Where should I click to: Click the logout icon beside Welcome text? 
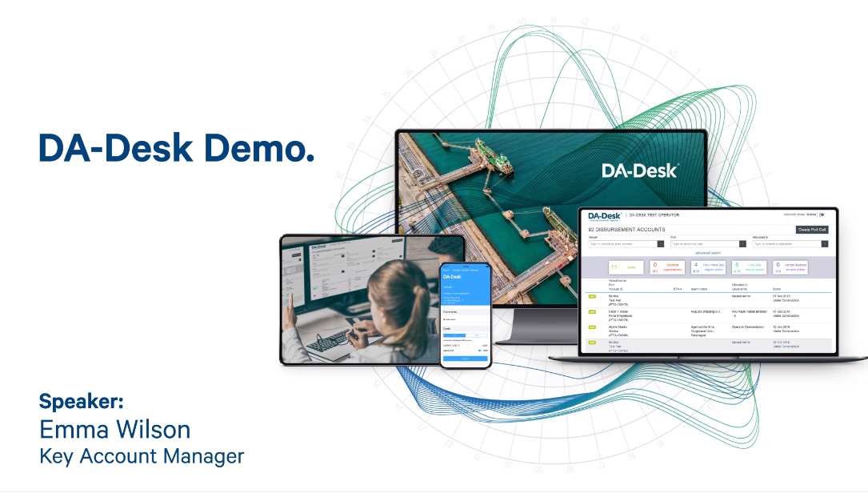point(822,214)
